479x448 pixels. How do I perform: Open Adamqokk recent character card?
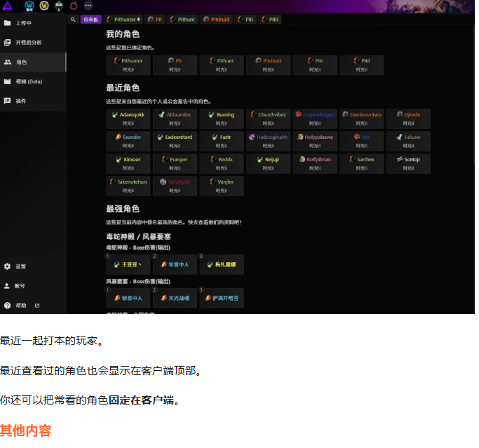point(128,118)
